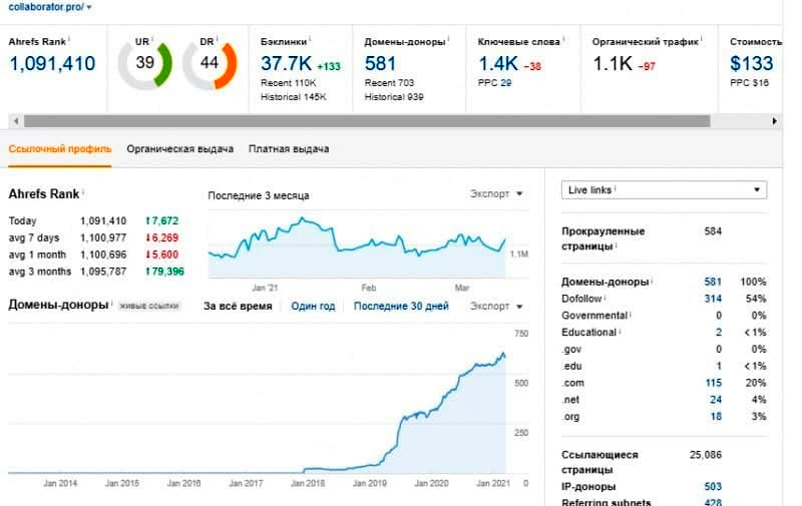Click Today rank change 7,672

pyautogui.click(x=162, y=221)
